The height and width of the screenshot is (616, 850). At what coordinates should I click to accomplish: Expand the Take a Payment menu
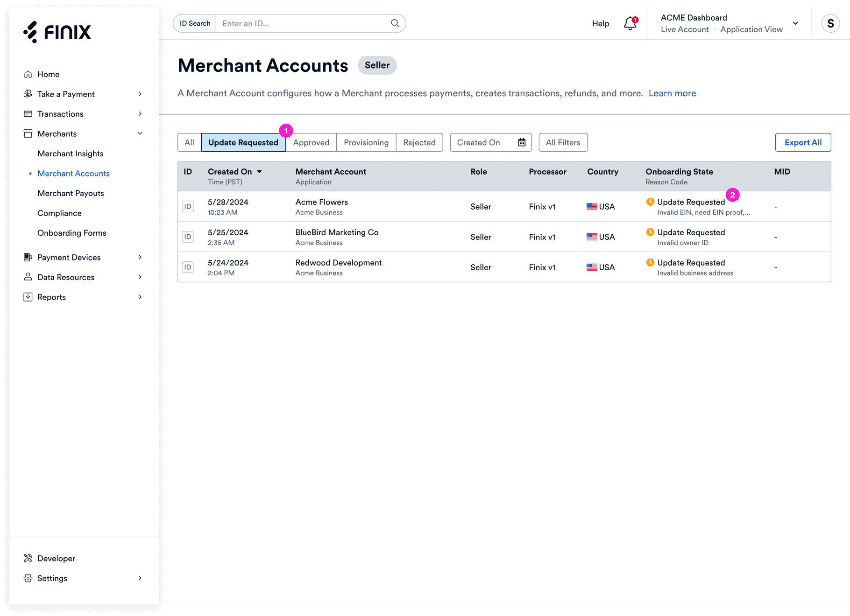coord(140,94)
